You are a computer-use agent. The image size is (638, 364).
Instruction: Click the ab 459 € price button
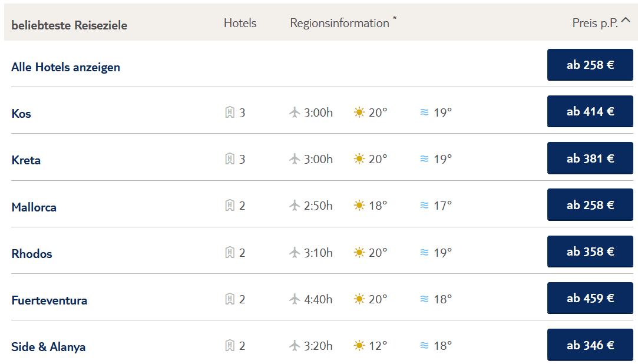click(590, 299)
